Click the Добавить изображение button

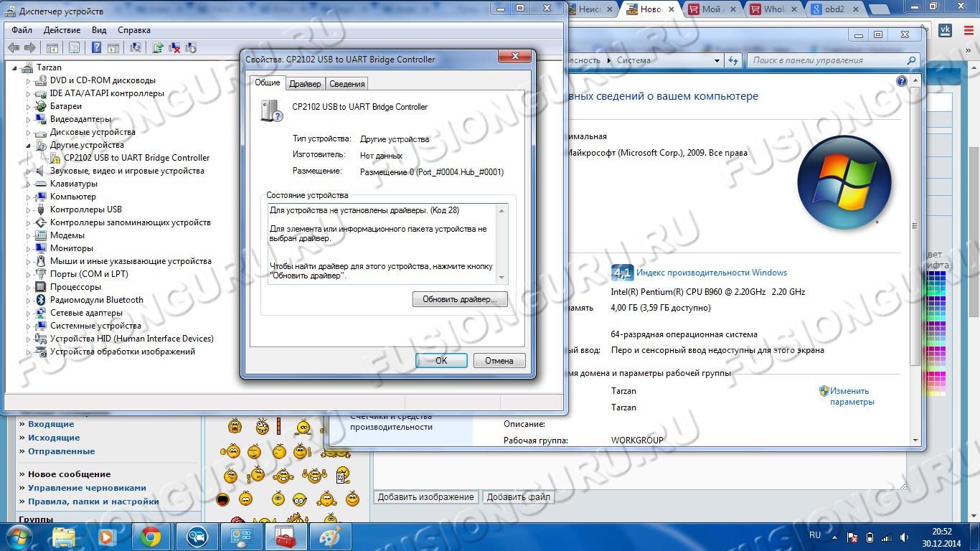tap(426, 496)
